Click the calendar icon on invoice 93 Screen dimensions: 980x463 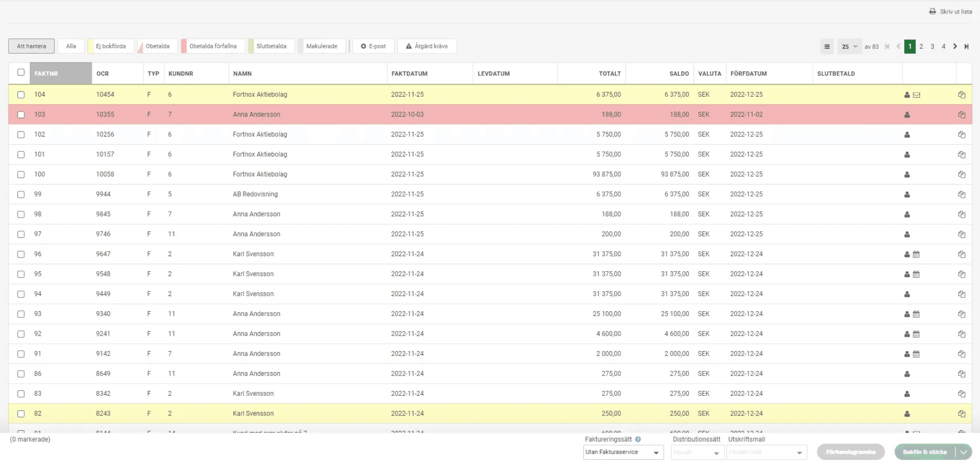click(916, 314)
